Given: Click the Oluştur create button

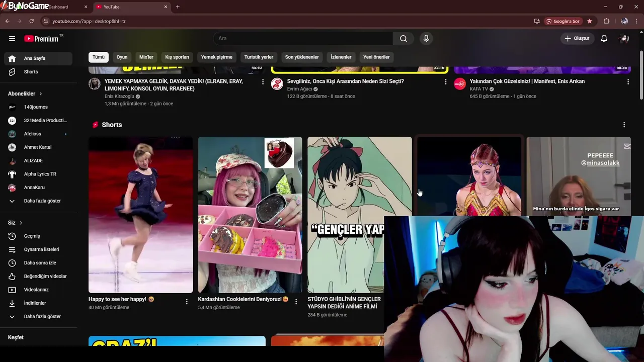Looking at the screenshot, I should (x=577, y=39).
